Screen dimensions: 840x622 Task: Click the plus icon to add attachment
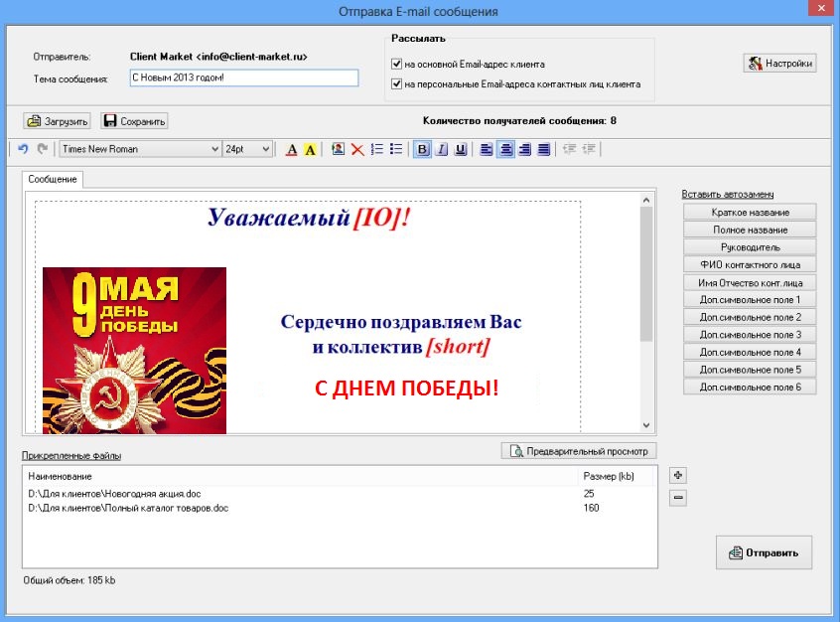[678, 475]
